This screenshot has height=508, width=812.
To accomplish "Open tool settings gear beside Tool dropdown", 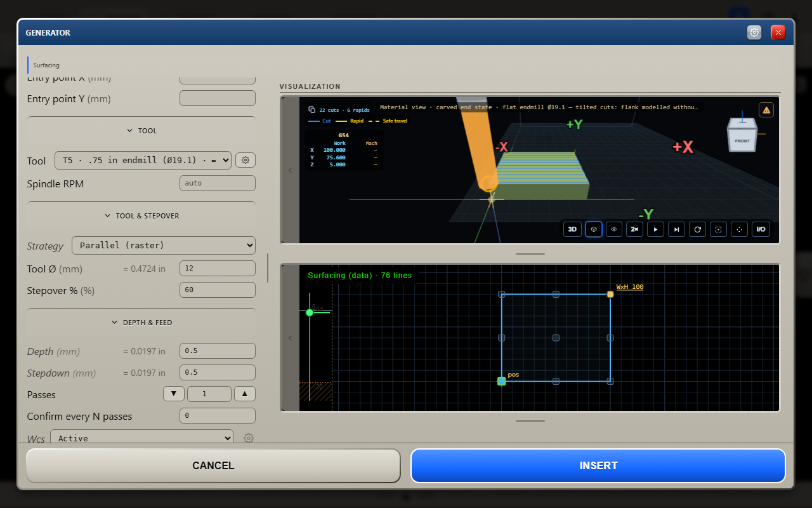I will (246, 160).
